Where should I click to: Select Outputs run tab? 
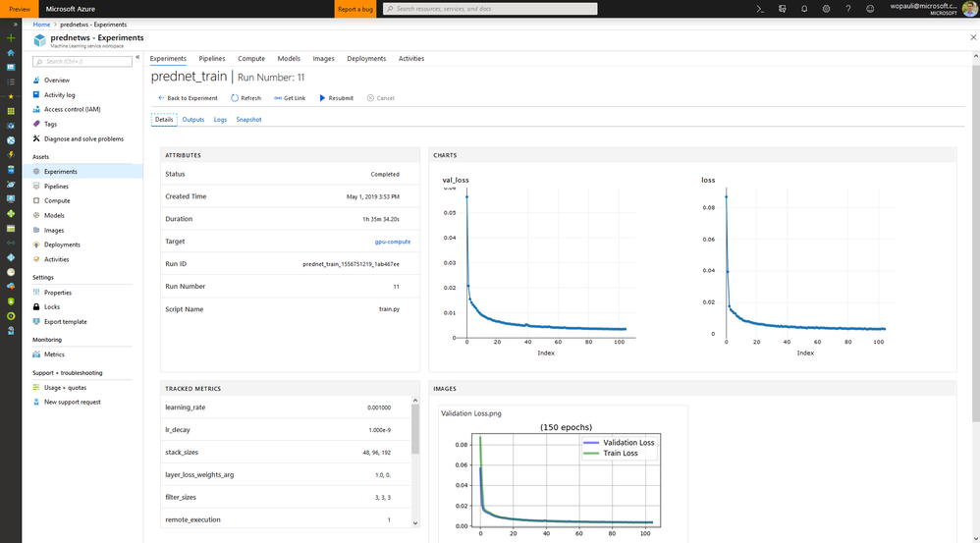193,120
